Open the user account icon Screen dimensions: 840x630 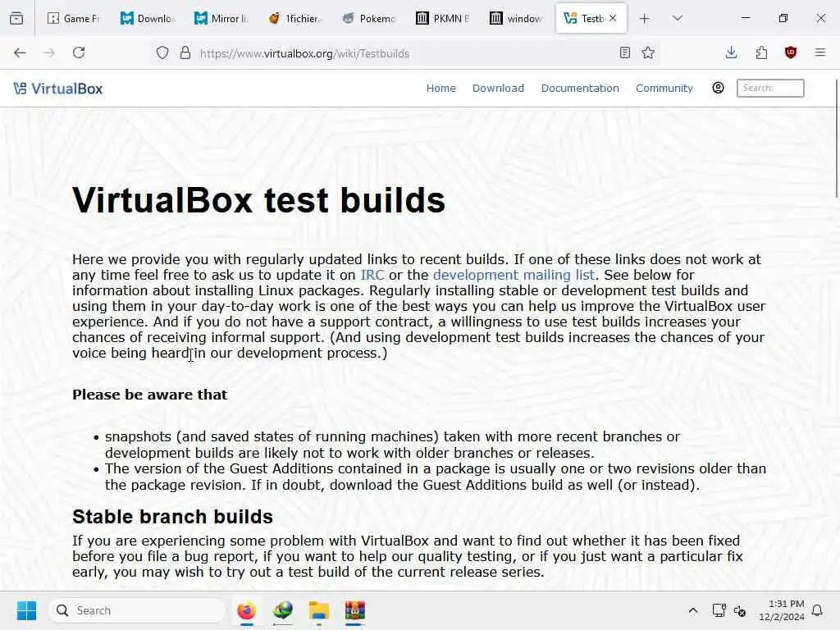point(719,88)
